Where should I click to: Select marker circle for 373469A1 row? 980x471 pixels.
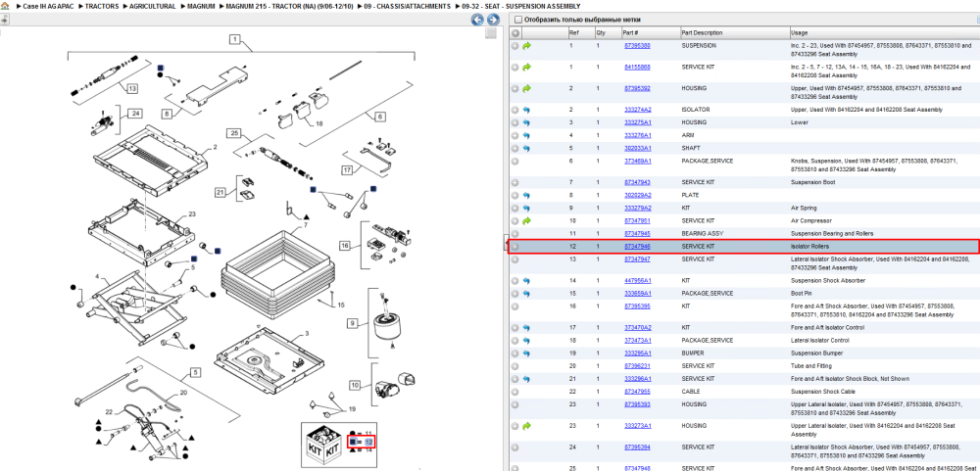pos(515,162)
